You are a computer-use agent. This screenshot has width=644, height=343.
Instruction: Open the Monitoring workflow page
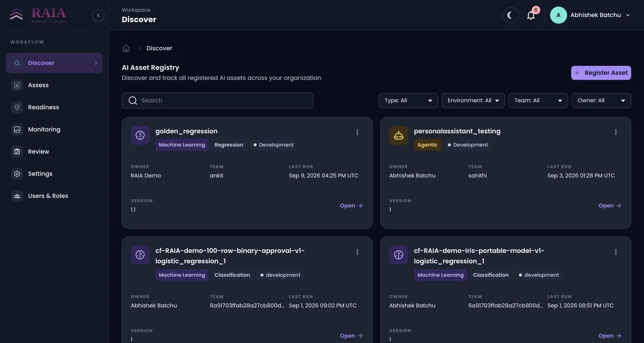[54, 130]
